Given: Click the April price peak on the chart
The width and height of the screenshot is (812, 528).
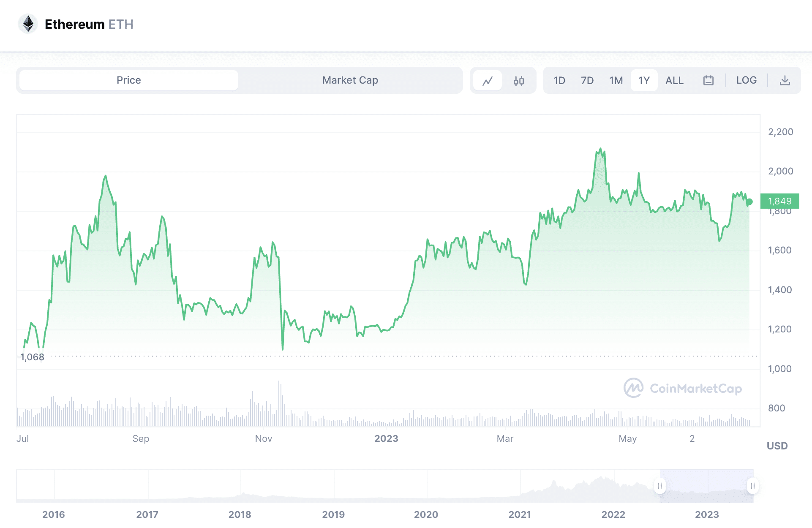Looking at the screenshot, I should tap(600, 149).
